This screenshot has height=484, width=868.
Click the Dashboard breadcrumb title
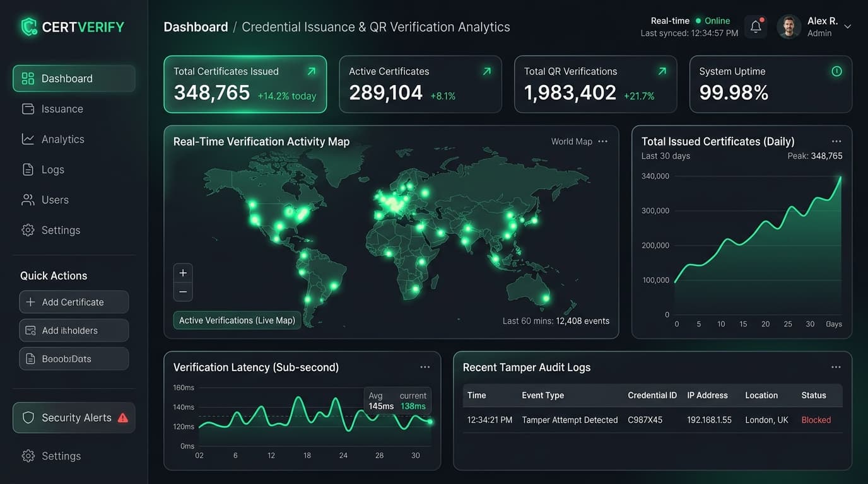(x=196, y=27)
